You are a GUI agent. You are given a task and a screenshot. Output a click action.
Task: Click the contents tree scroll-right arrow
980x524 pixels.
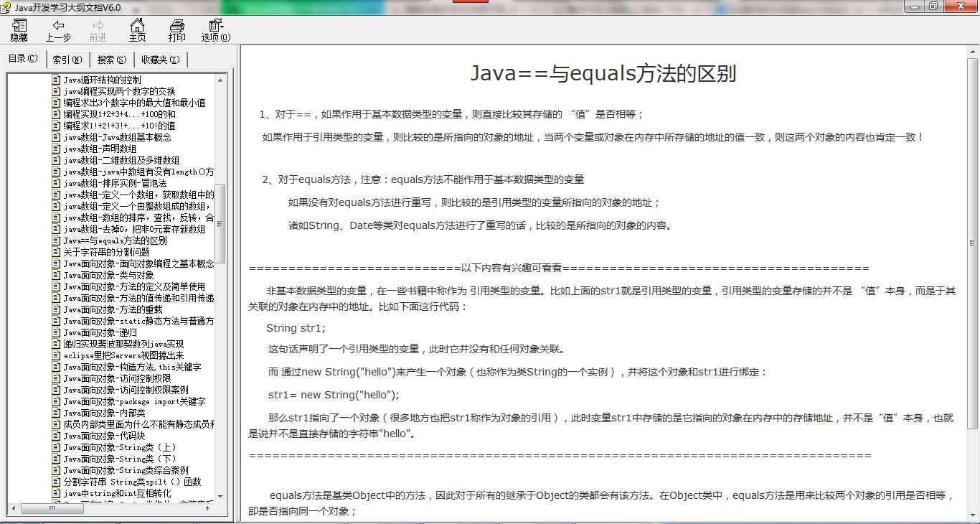[209, 508]
